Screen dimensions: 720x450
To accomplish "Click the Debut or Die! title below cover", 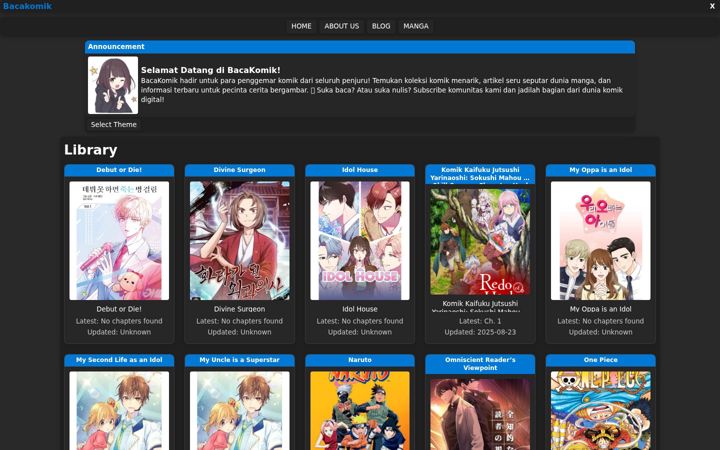I will (119, 309).
